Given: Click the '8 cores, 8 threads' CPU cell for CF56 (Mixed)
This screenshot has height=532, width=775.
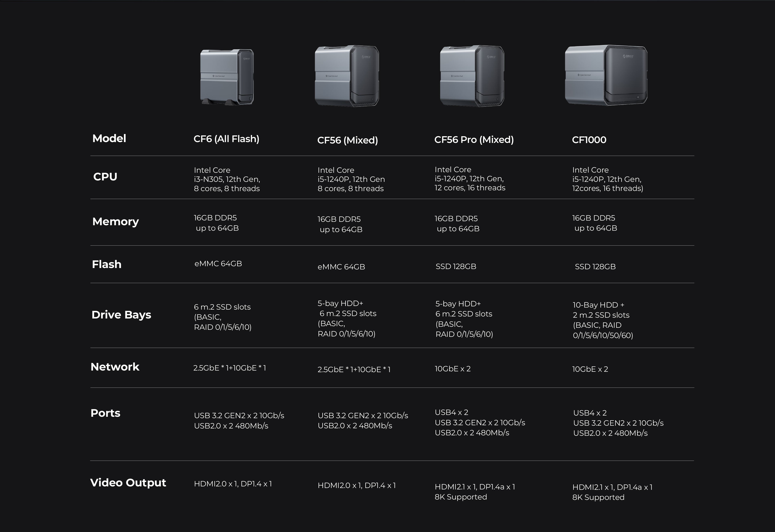Looking at the screenshot, I should (x=351, y=179).
